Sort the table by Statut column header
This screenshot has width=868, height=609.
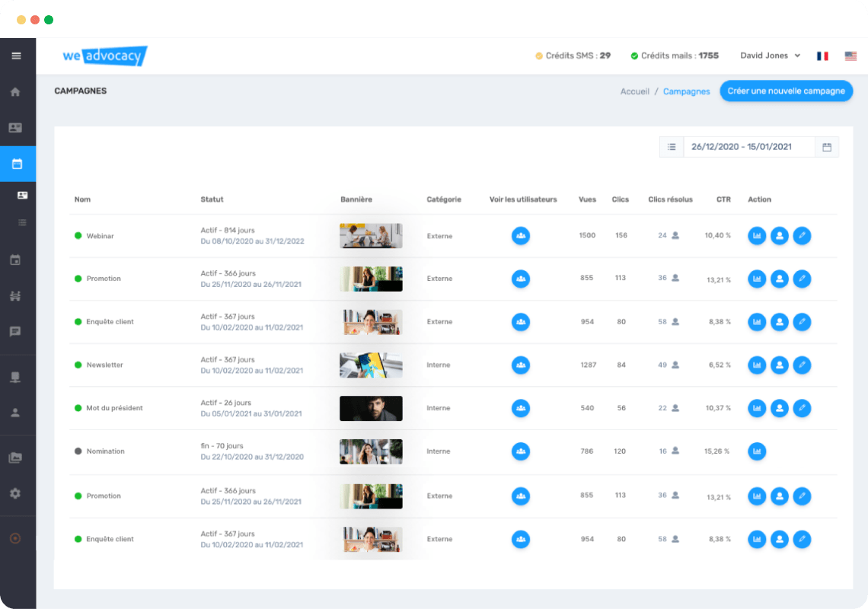212,199
